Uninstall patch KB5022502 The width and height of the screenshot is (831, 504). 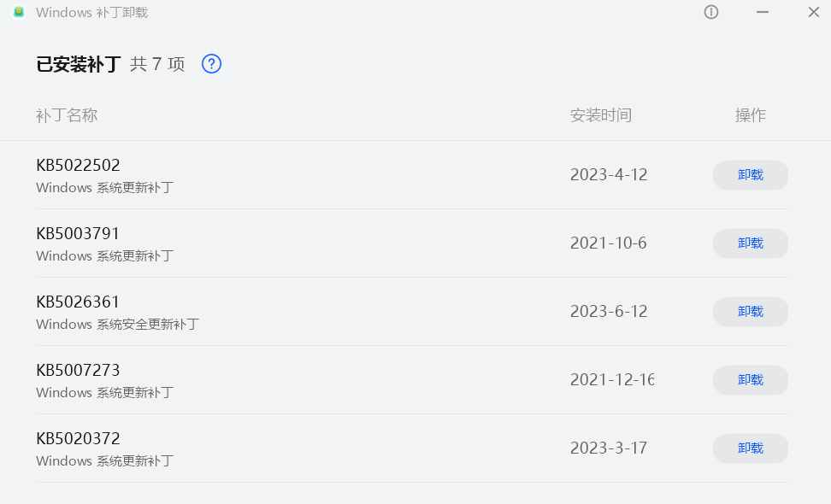750,175
